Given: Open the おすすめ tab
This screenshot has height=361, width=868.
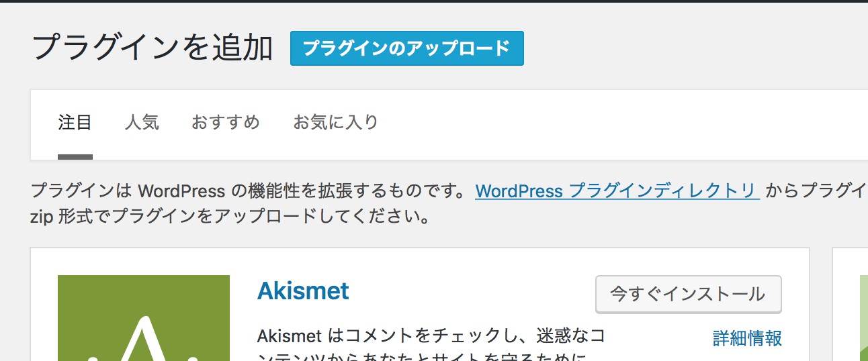Looking at the screenshot, I should [x=226, y=123].
